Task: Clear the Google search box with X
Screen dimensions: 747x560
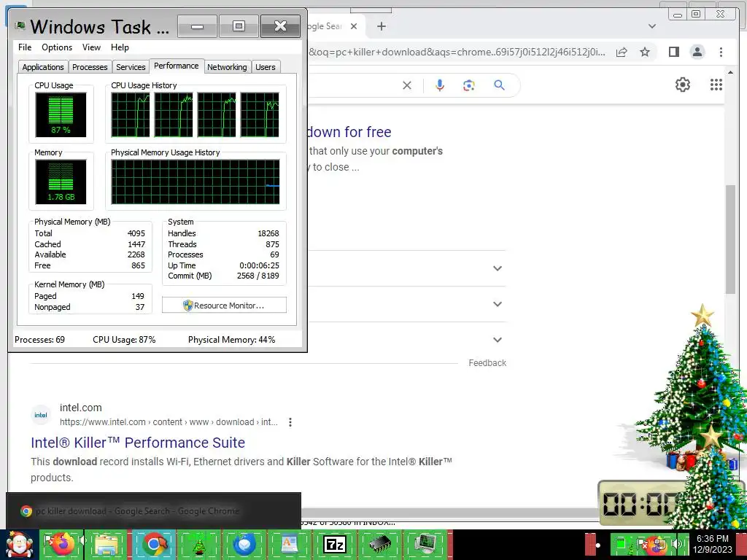Action: click(x=407, y=85)
